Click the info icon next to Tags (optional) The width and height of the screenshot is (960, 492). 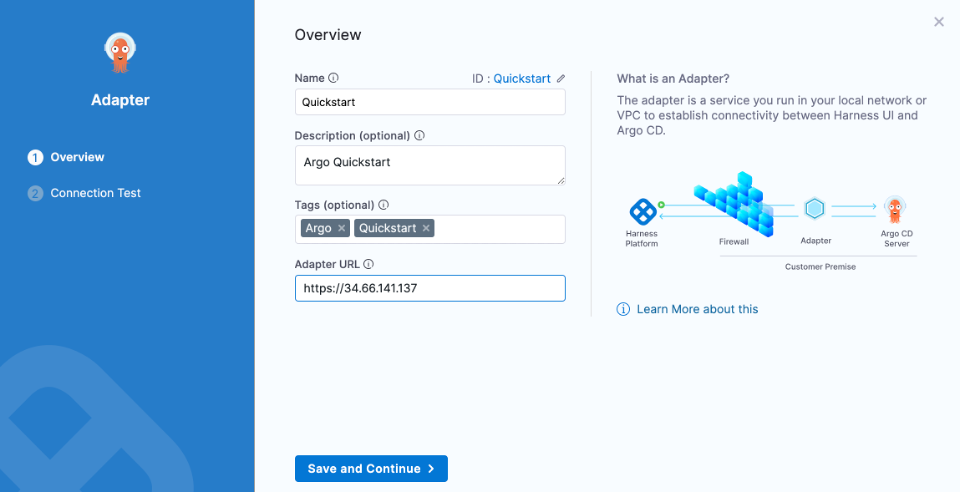tap(384, 205)
